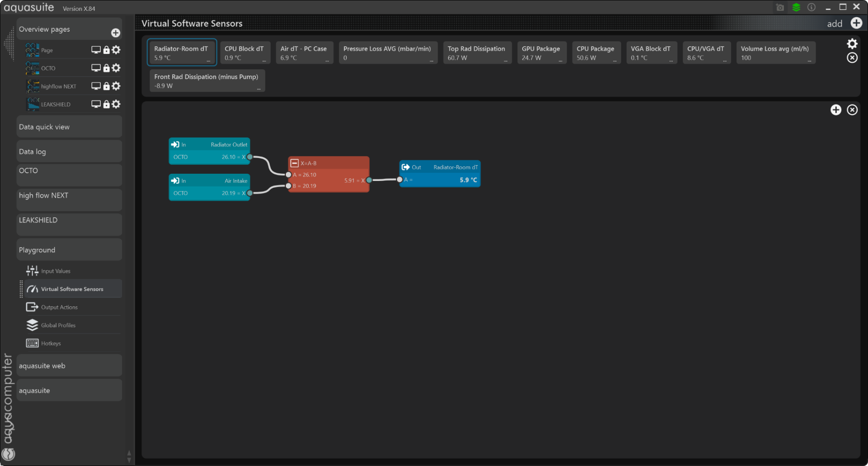The width and height of the screenshot is (868, 466).
Task: Click the screenshot camera icon in title bar
Action: pyautogui.click(x=780, y=7)
